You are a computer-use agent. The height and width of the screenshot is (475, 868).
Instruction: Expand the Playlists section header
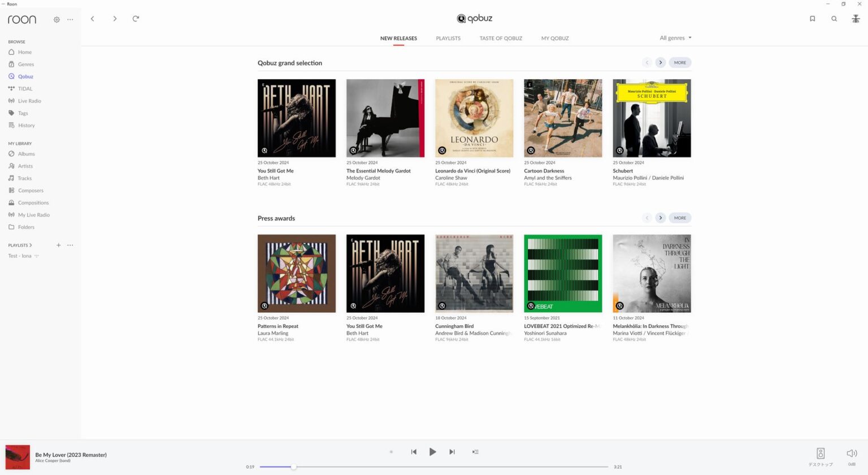point(21,245)
